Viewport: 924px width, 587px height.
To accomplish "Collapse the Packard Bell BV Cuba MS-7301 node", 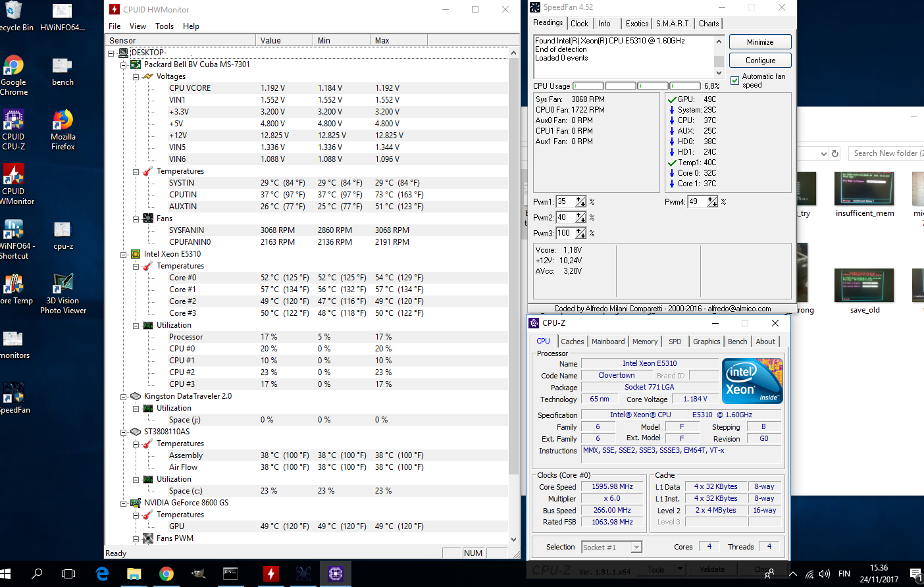I will pyautogui.click(x=124, y=64).
